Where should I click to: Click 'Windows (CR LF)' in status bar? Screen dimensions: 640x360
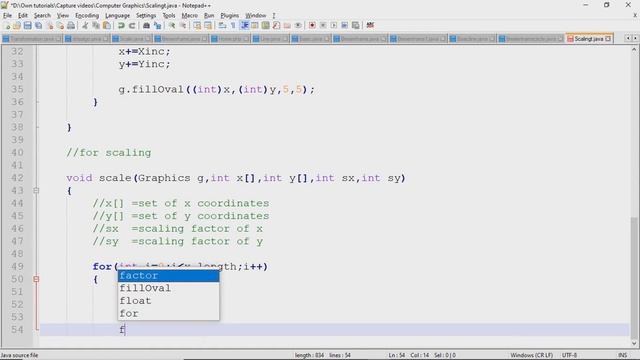pos(531,355)
